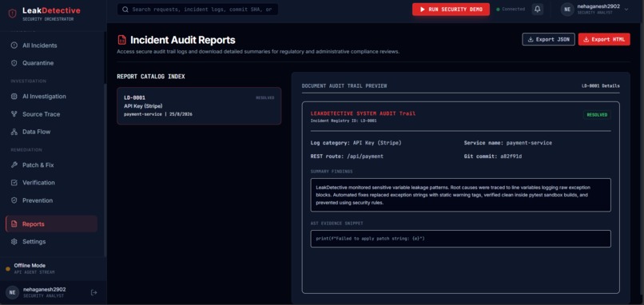644x305 pixels.
Task: Click the logout icon beside nehaganesh2902
Action: pyautogui.click(x=93, y=293)
